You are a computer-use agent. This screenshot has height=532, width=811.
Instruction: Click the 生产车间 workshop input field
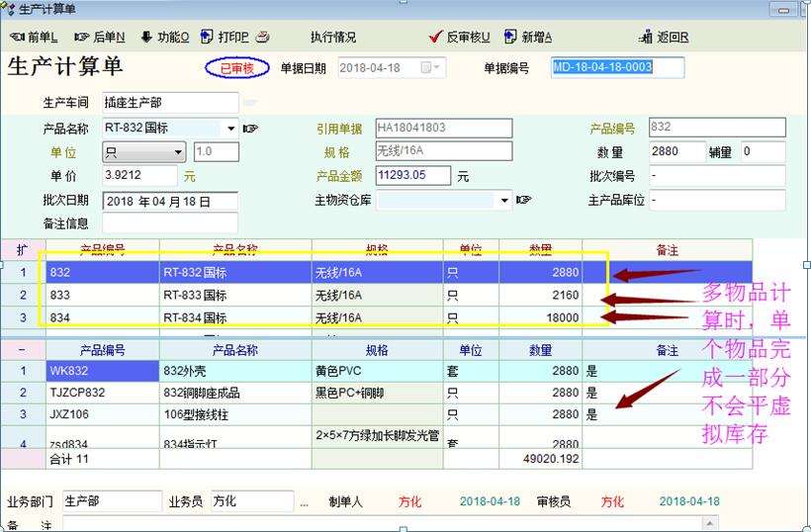click(x=169, y=103)
